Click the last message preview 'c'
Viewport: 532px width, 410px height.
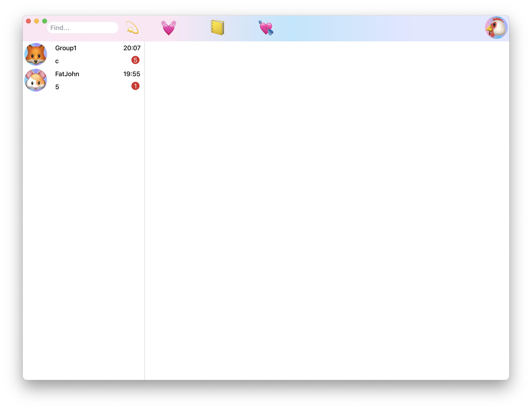57,61
